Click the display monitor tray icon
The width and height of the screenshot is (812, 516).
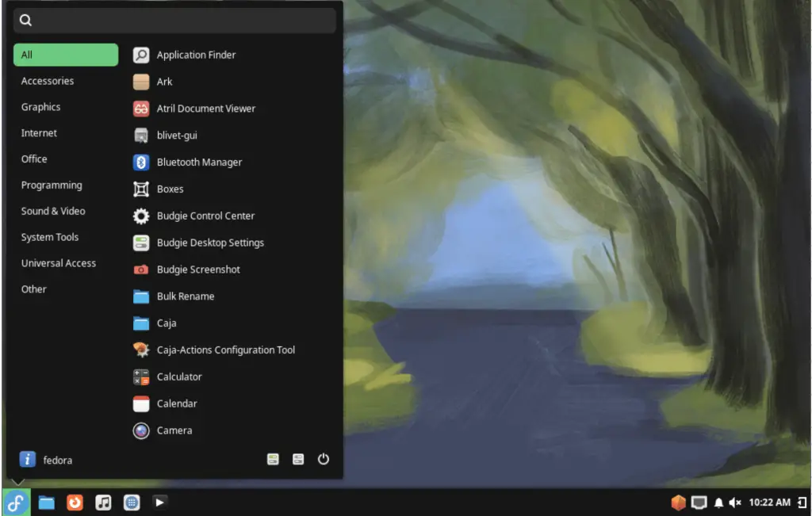tap(699, 503)
